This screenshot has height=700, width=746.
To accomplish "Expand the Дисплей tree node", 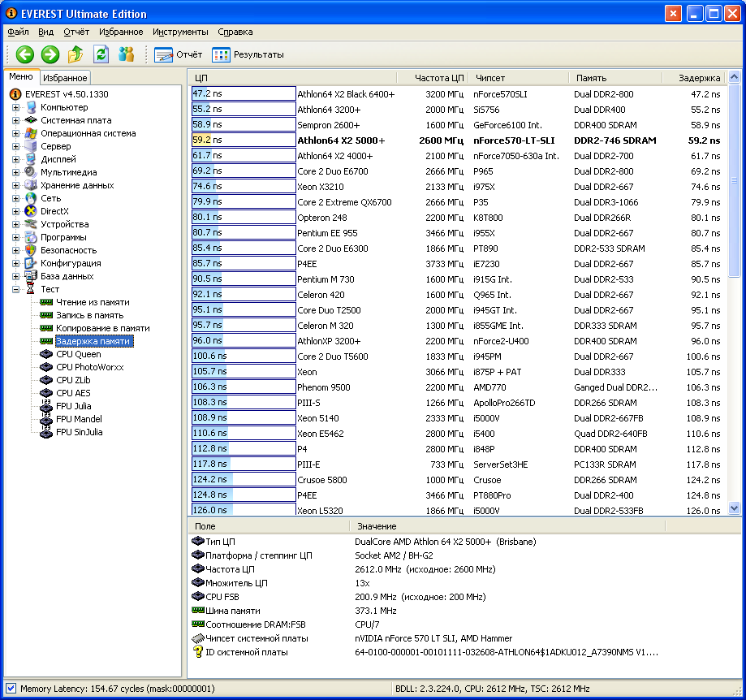I will coord(15,159).
